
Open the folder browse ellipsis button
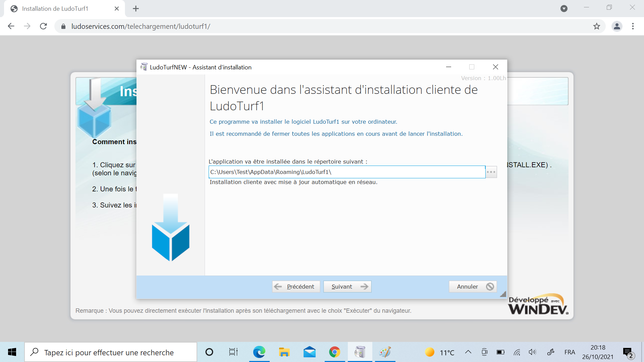tap(491, 172)
